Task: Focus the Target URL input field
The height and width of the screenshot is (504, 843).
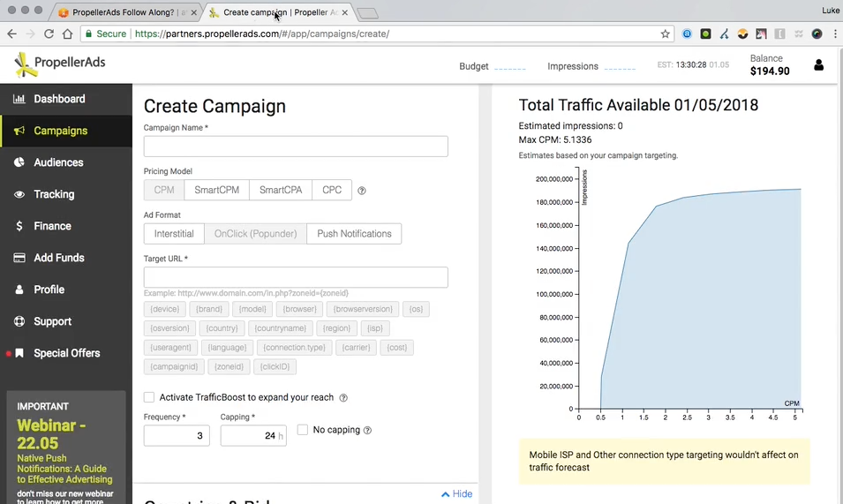Action: coord(296,277)
